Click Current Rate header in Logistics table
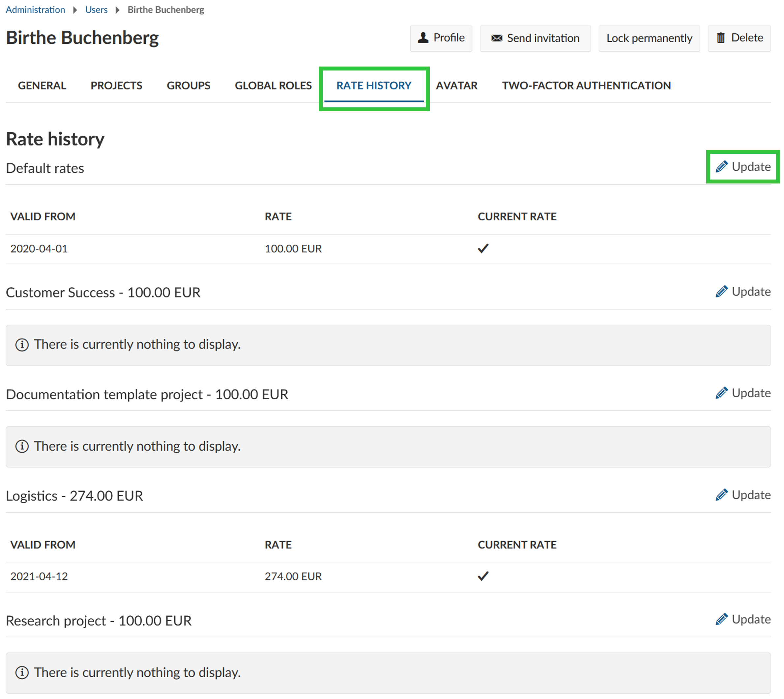784x699 pixels. coord(517,545)
